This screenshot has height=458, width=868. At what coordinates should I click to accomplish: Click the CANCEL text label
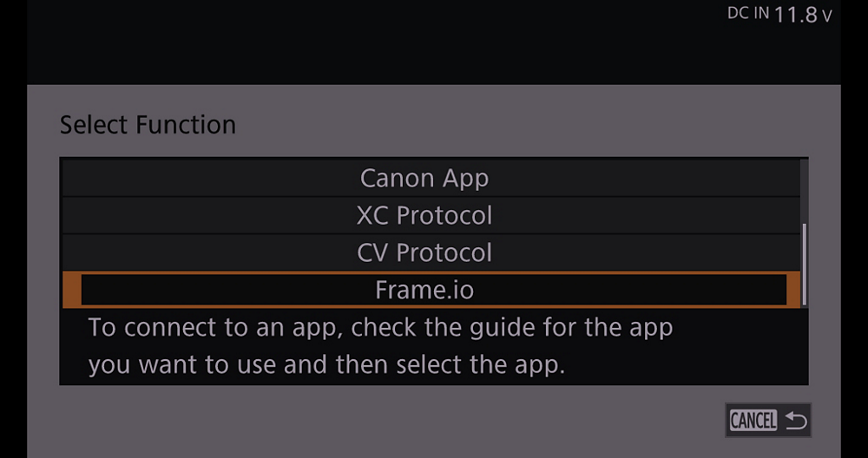pyautogui.click(x=753, y=422)
